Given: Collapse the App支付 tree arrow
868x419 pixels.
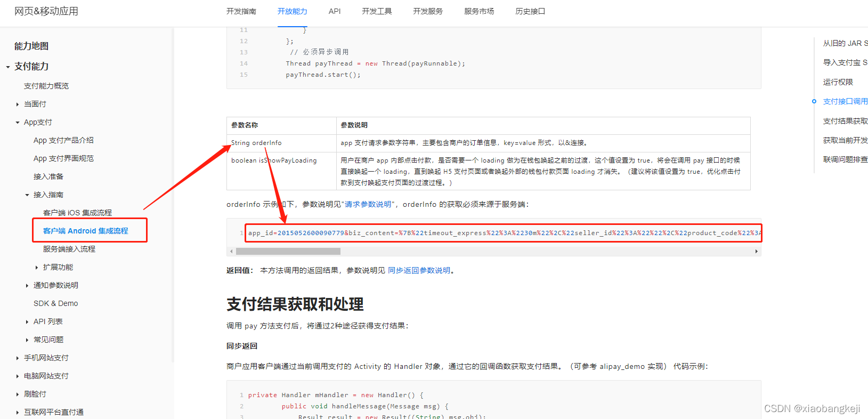Looking at the screenshot, I should 18,123.
